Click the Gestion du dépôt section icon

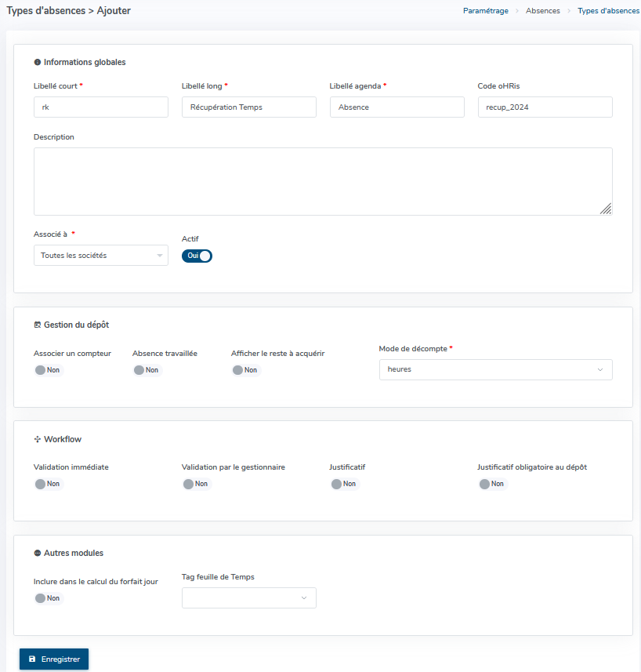pyautogui.click(x=38, y=325)
